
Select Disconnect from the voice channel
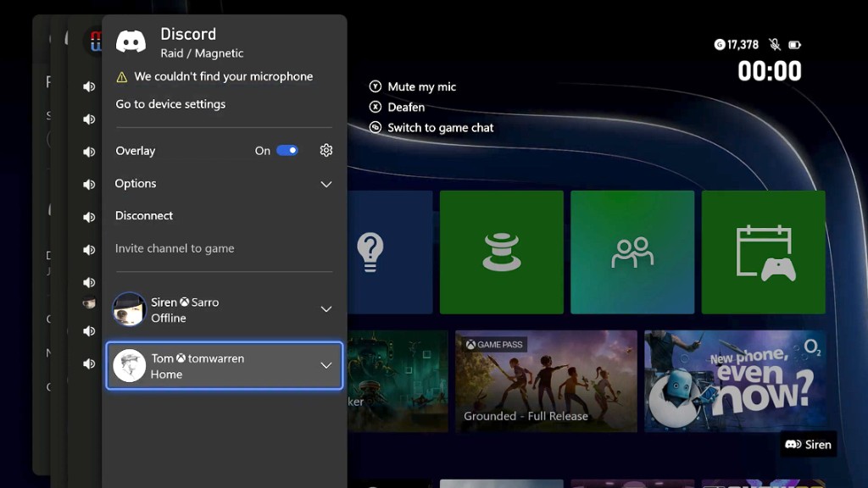pyautogui.click(x=144, y=216)
